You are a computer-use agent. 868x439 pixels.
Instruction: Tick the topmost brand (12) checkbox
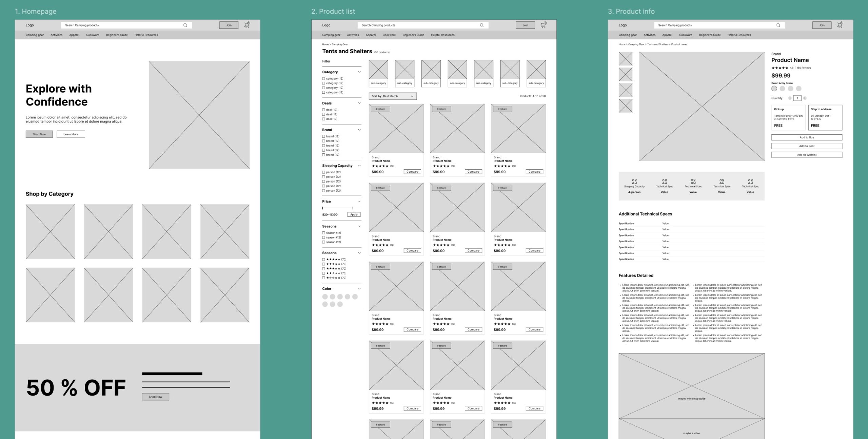(x=323, y=136)
